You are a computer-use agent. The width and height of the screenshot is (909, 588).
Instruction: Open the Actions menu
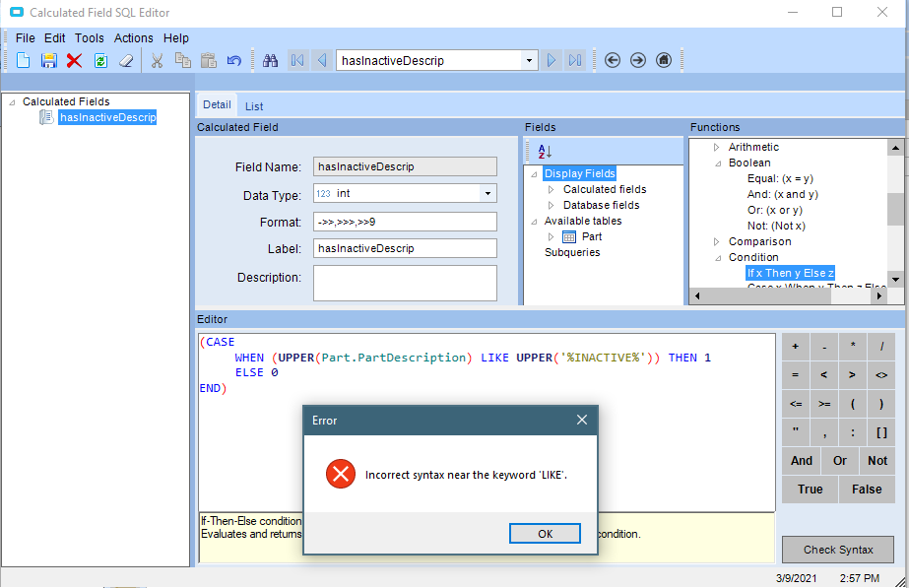tap(133, 38)
